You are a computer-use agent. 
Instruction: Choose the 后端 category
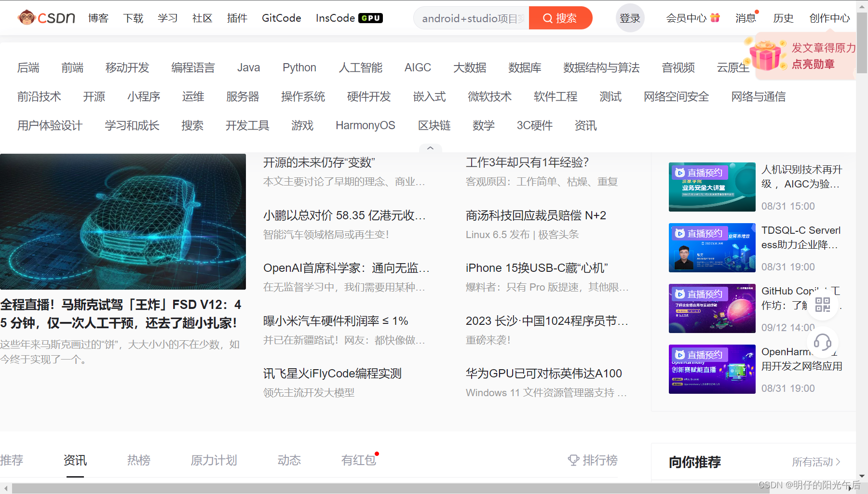pyautogui.click(x=28, y=67)
